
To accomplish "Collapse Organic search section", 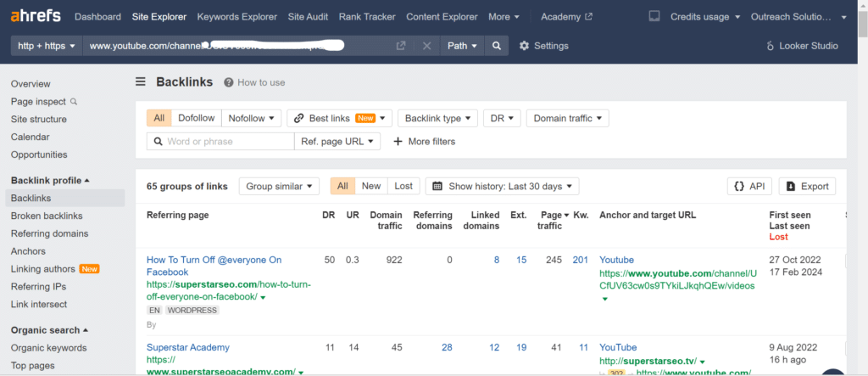I will (x=50, y=330).
